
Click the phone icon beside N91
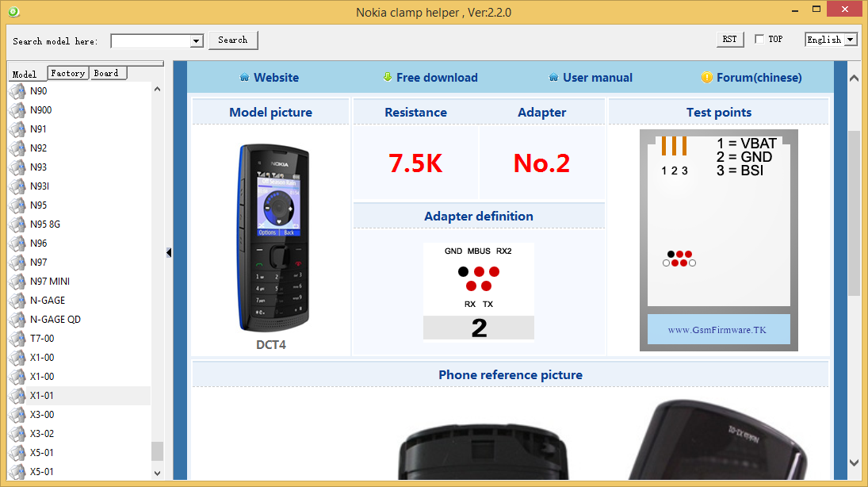[17, 129]
